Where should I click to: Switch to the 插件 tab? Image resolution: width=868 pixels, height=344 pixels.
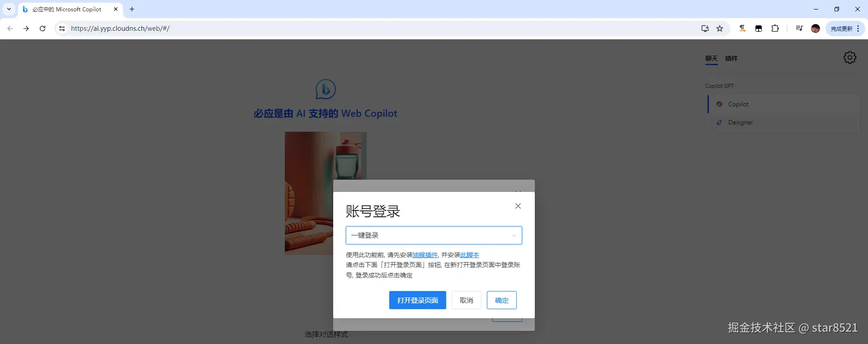(731, 58)
